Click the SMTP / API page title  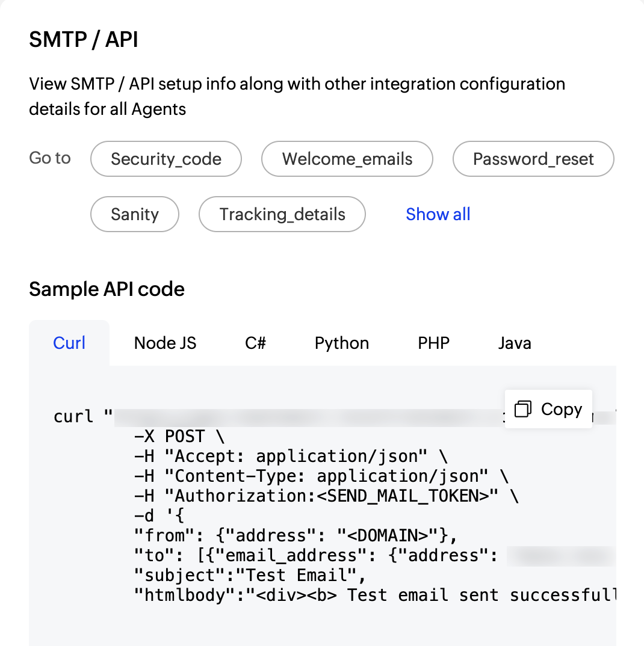click(x=84, y=40)
